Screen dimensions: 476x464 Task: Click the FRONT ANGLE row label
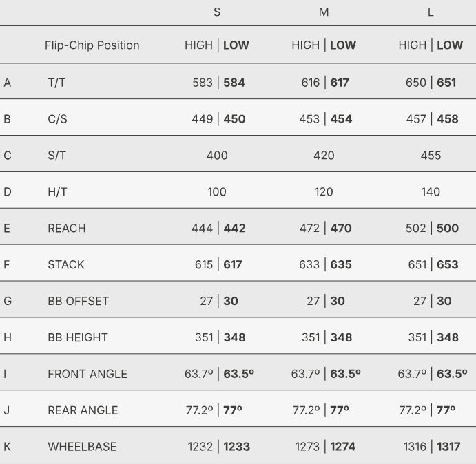[x=87, y=375]
